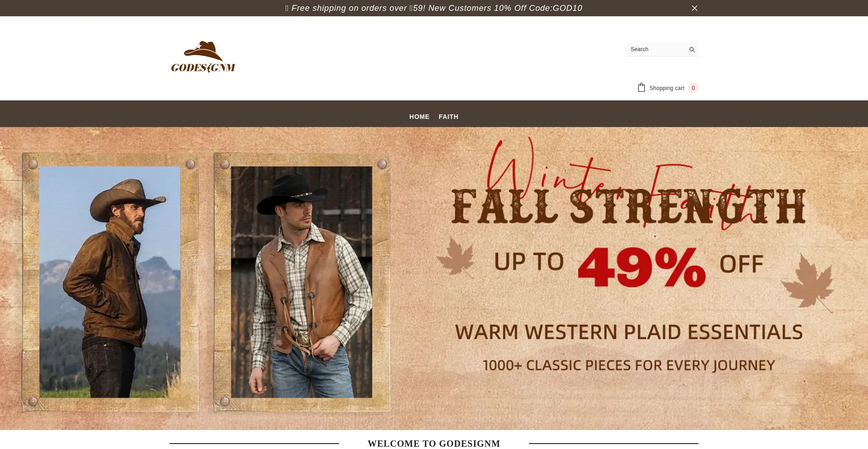
Task: Open the shopping bag icon
Action: 641,88
